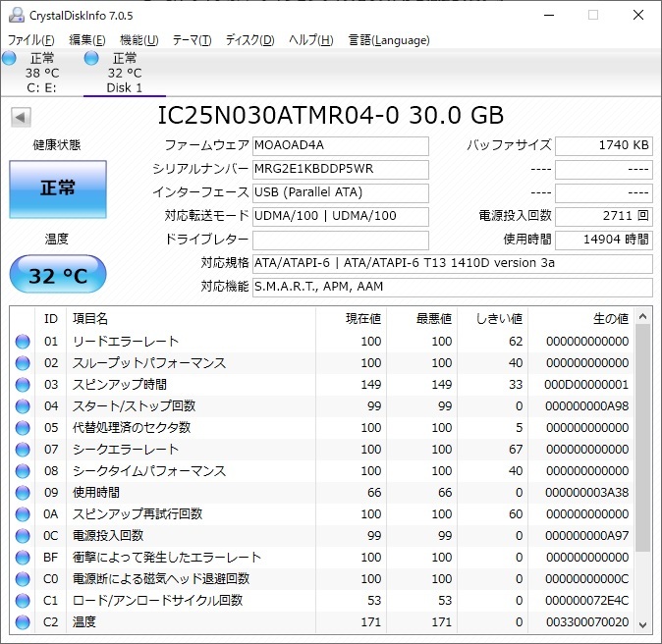
Task: Open the テーマ(T) menu
Action: click(193, 40)
